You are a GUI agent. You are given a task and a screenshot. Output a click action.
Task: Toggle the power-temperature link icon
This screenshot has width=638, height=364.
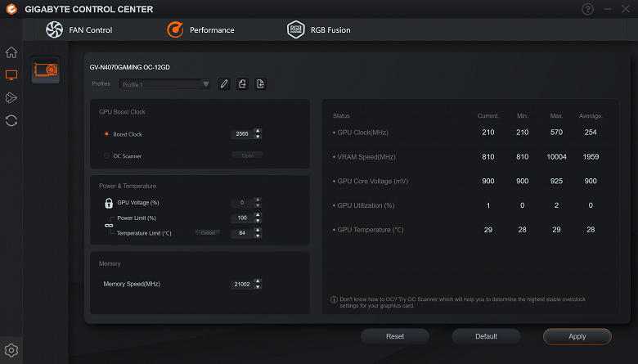108,226
